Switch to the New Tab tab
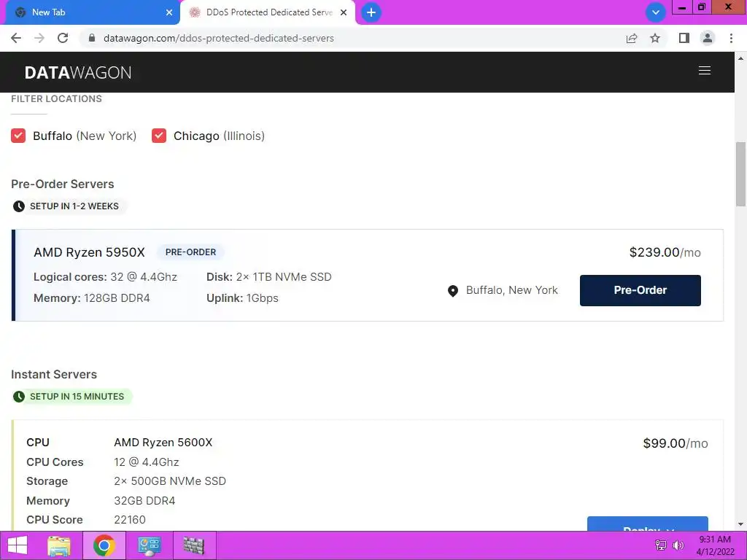This screenshot has width=747, height=560. click(x=90, y=12)
